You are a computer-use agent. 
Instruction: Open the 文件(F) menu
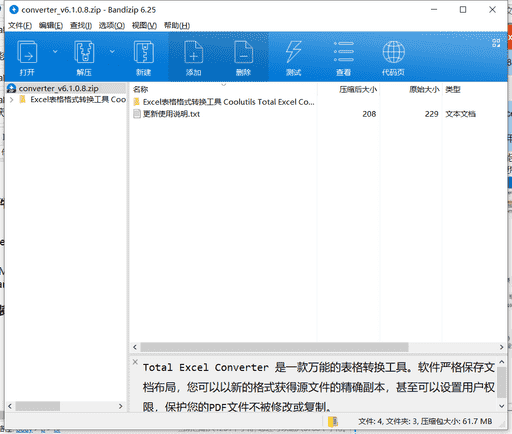click(20, 25)
